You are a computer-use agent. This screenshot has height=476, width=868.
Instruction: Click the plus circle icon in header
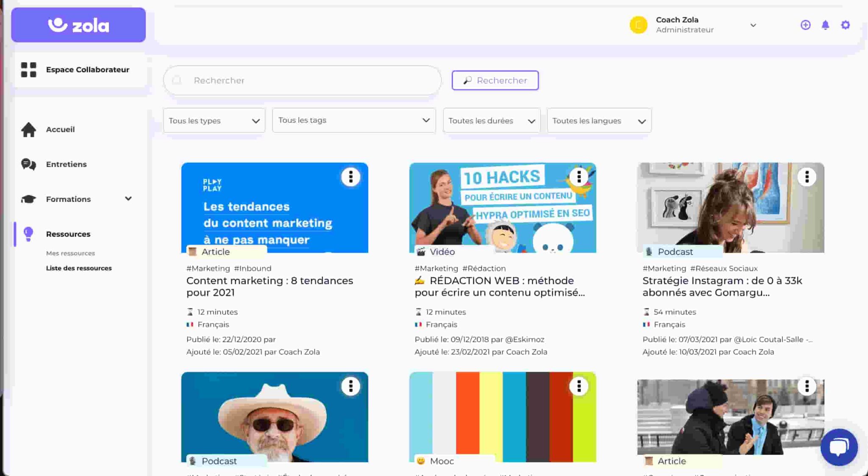(x=805, y=25)
